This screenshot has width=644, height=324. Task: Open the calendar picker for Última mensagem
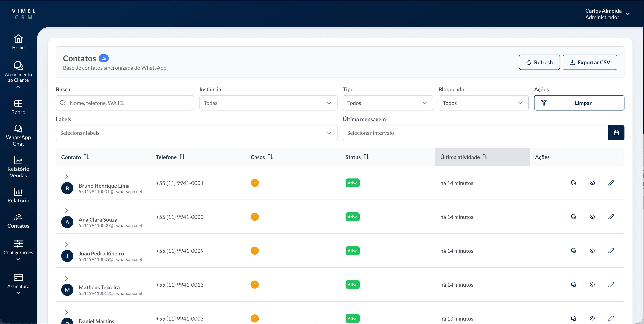[x=616, y=133]
